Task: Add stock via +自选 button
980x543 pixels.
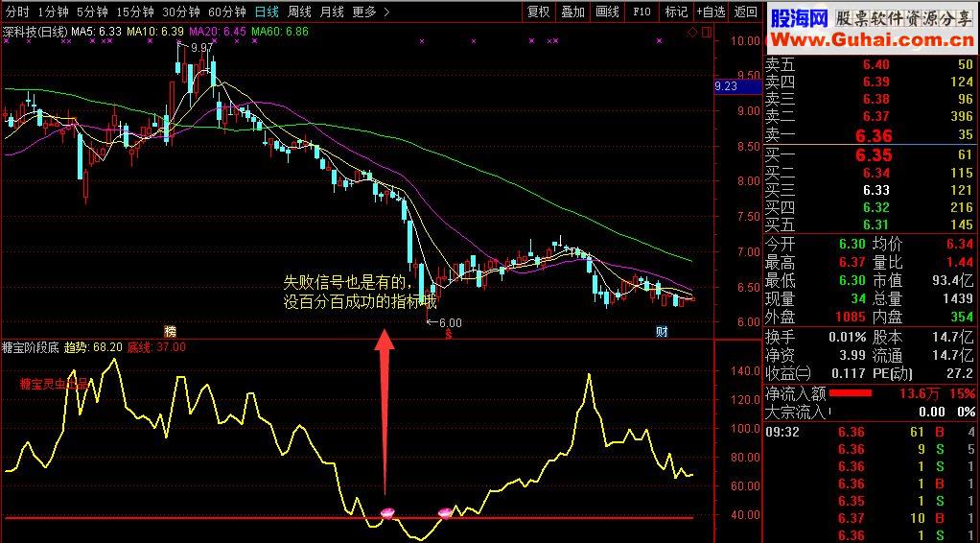Action: [x=711, y=12]
